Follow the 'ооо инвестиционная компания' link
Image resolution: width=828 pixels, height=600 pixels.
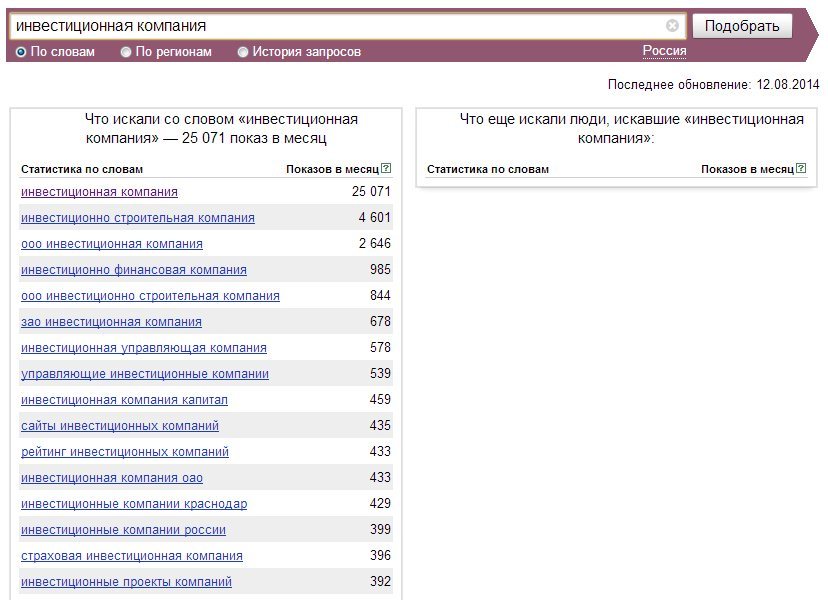point(111,244)
